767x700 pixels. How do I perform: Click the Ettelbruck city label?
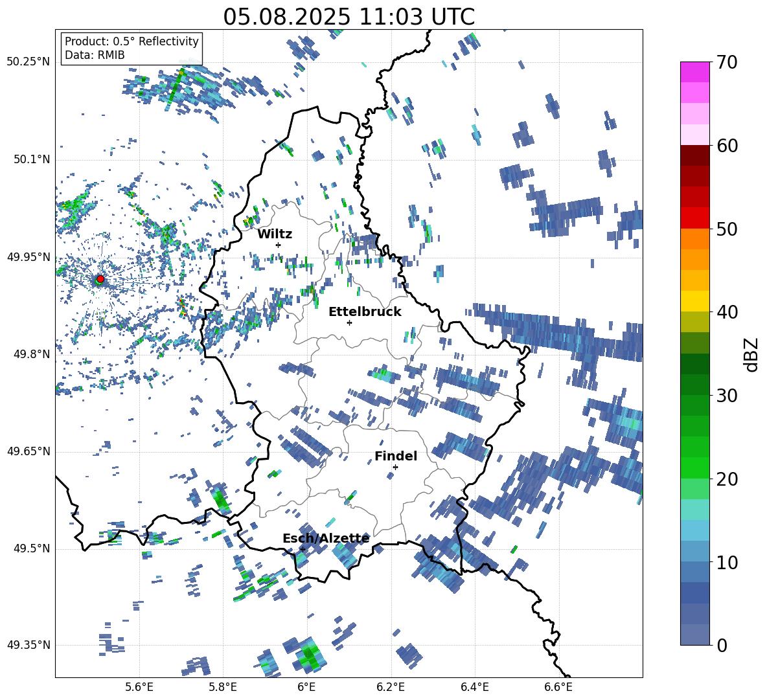tap(365, 312)
